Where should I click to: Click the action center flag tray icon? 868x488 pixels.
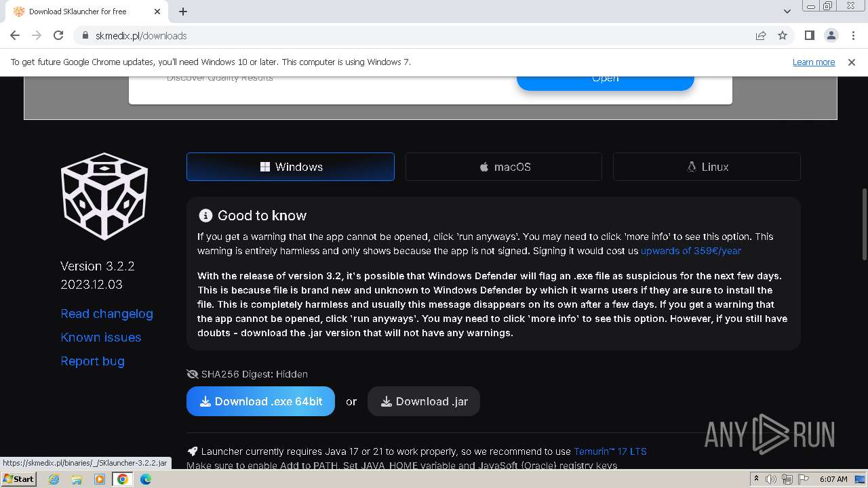click(804, 479)
